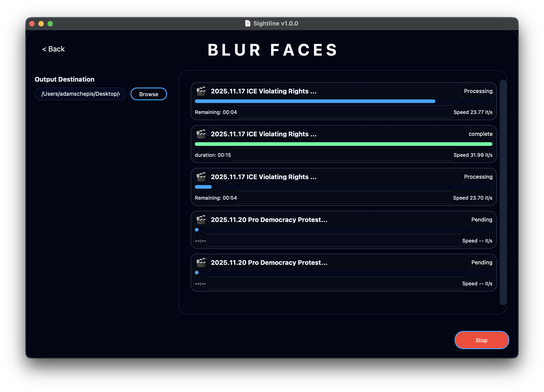Click the Pending status on the first Pro Democracy video
This screenshot has width=544, height=392.
point(481,219)
